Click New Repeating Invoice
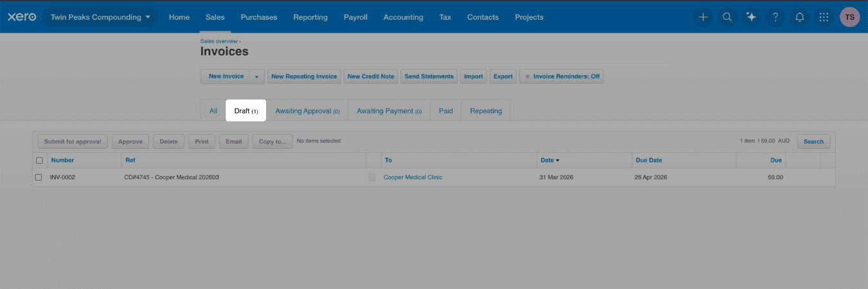The width and height of the screenshot is (868, 289). point(304,76)
